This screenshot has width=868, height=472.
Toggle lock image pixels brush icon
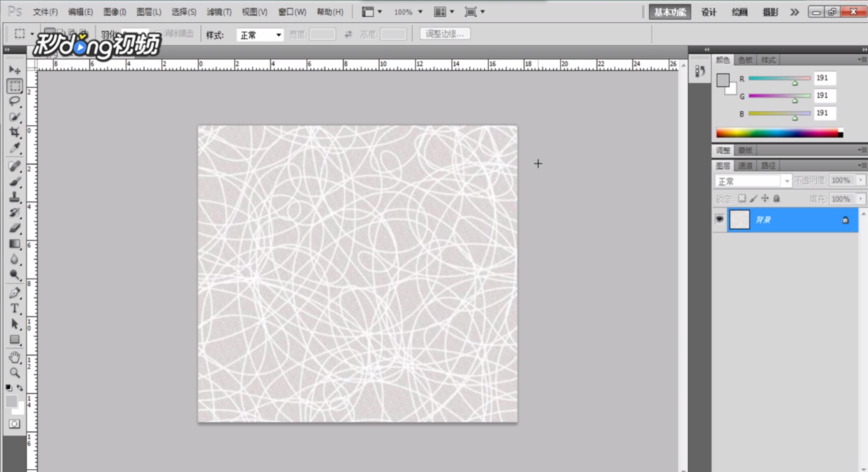tap(753, 198)
